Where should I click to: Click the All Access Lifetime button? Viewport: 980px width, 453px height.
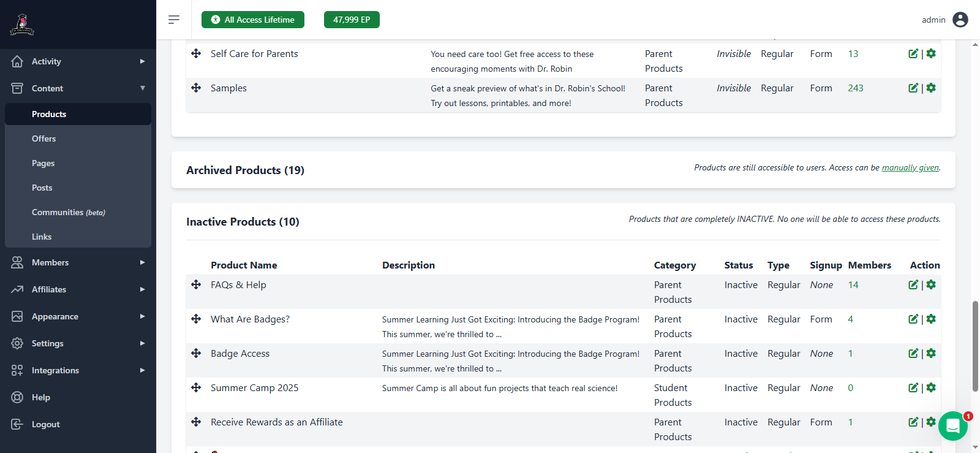(253, 20)
